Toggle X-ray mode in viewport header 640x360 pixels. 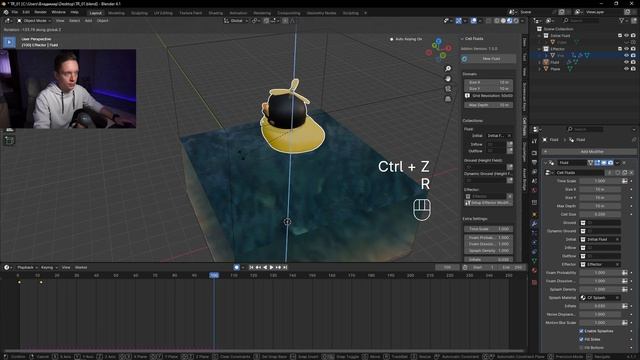(x=488, y=20)
